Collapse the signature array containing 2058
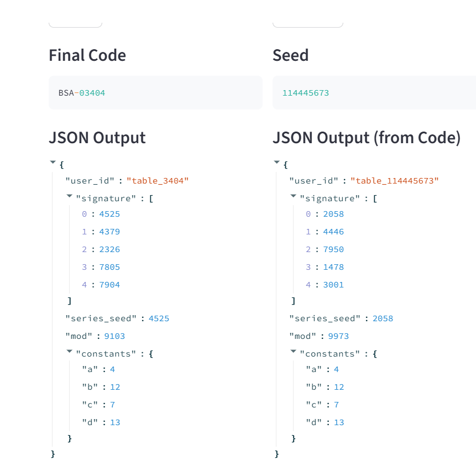 pyautogui.click(x=293, y=196)
